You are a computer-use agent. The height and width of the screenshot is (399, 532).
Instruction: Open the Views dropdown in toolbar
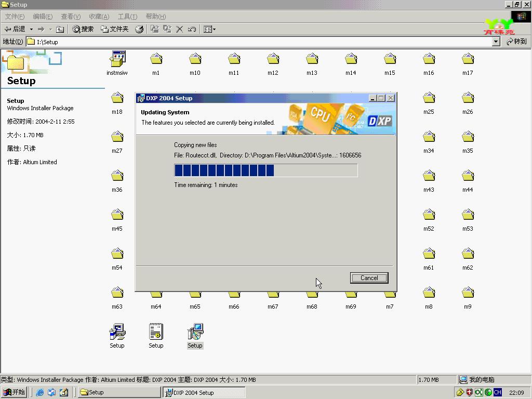click(x=209, y=29)
